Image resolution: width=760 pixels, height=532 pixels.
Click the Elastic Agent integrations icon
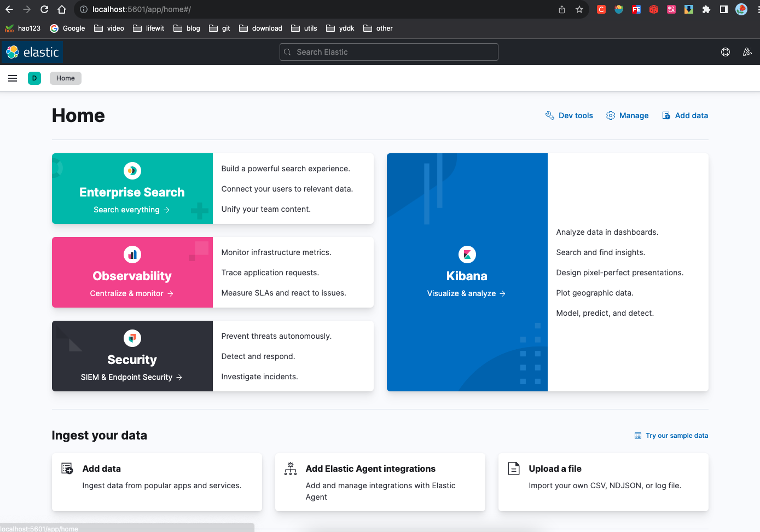291,469
